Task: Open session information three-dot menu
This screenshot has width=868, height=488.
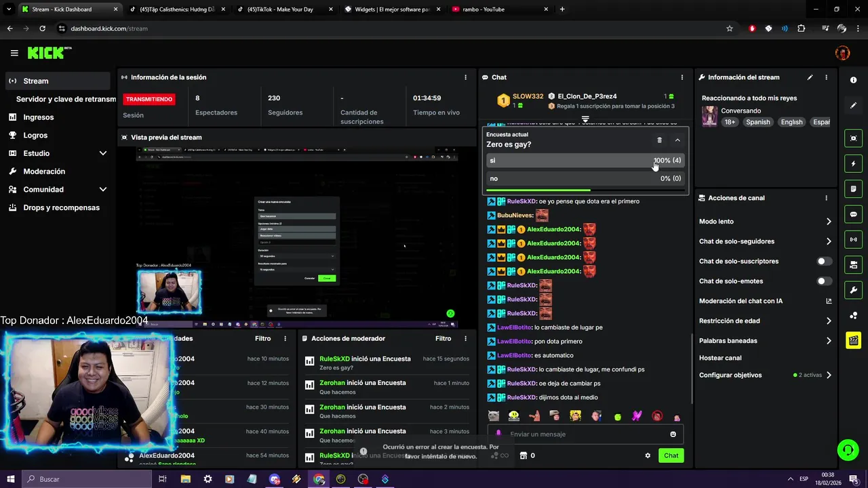Action: click(x=465, y=77)
